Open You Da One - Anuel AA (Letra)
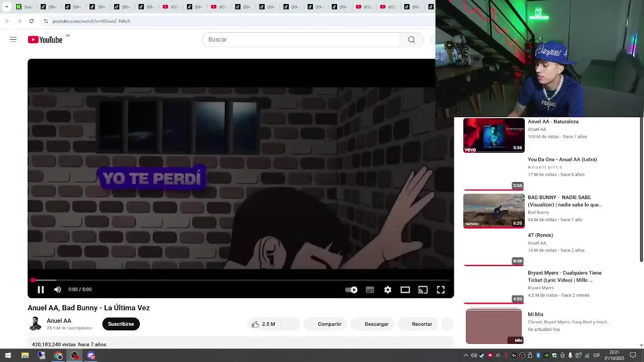Viewport: 644px width, 362px height. 562,159
